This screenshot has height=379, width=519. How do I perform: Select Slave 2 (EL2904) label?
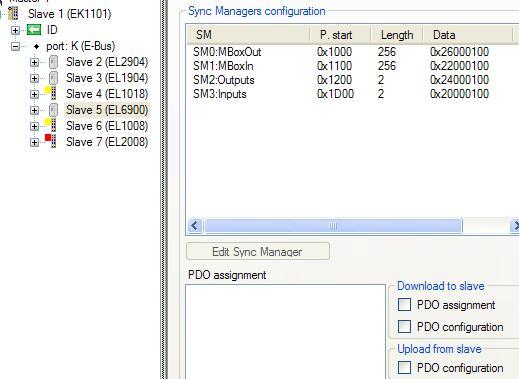click(x=107, y=62)
